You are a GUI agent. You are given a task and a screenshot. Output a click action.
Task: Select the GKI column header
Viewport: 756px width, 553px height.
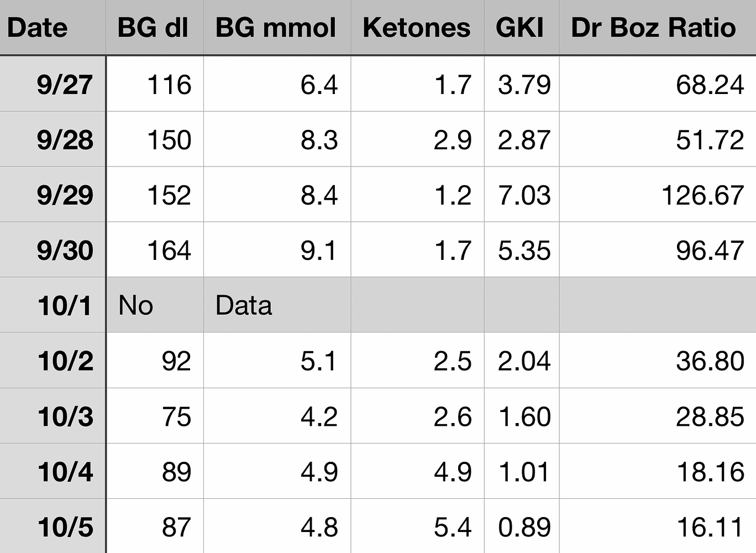tap(521, 28)
